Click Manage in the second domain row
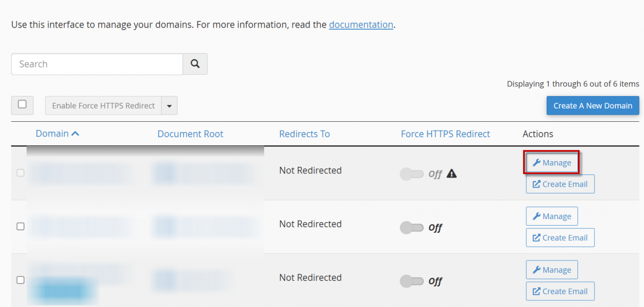The image size is (644, 307). click(551, 216)
